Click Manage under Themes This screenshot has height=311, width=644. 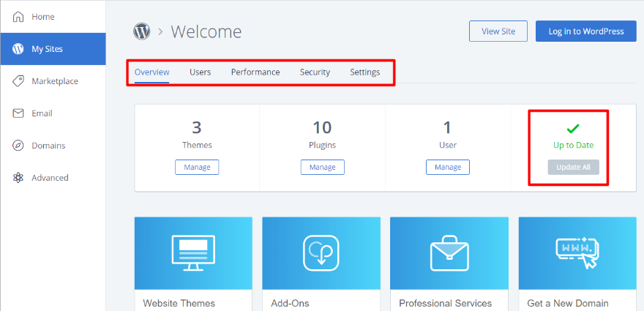tap(197, 168)
